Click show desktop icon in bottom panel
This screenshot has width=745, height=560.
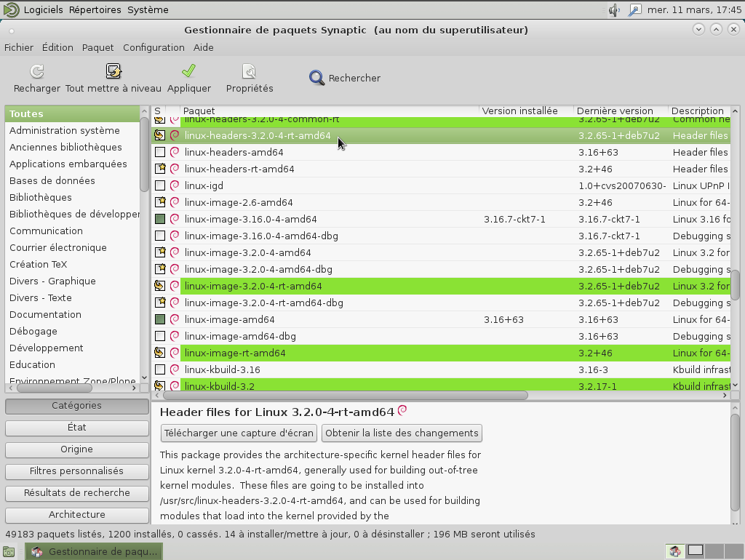pyautogui.click(x=9, y=551)
